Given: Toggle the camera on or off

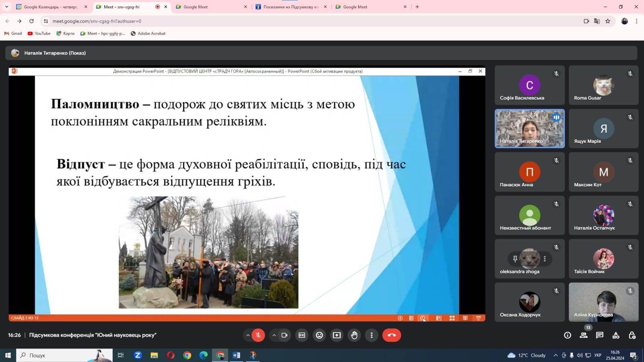Looking at the screenshot, I should [285, 335].
